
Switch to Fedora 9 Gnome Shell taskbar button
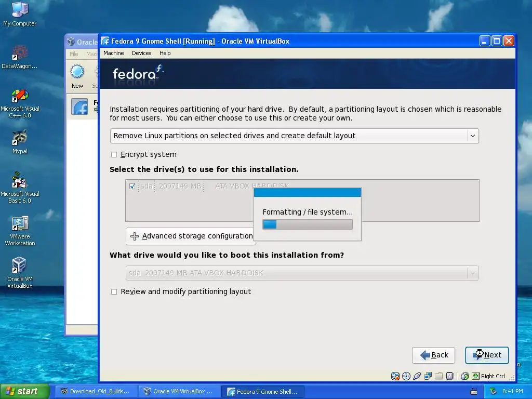(x=262, y=392)
